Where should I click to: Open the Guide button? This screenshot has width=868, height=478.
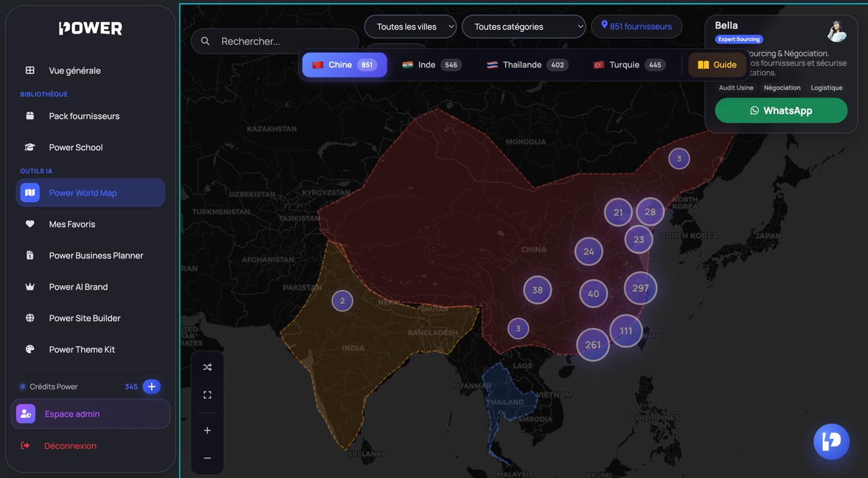coord(717,64)
